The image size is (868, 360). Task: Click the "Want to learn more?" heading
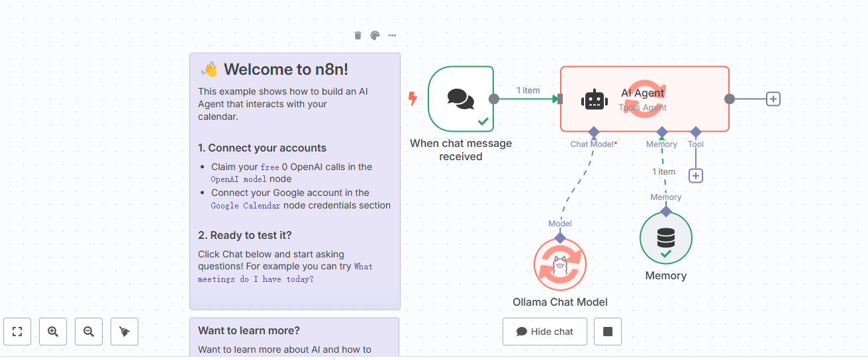[249, 331]
